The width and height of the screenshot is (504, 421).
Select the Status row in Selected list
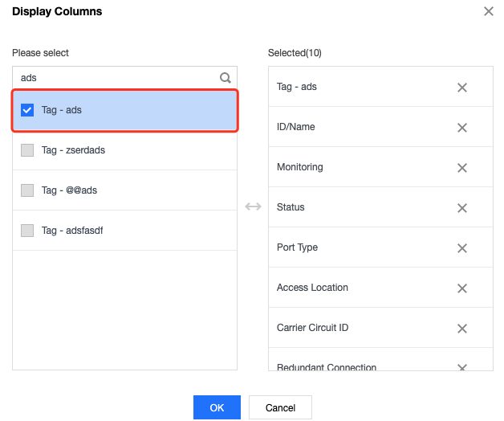(380, 207)
